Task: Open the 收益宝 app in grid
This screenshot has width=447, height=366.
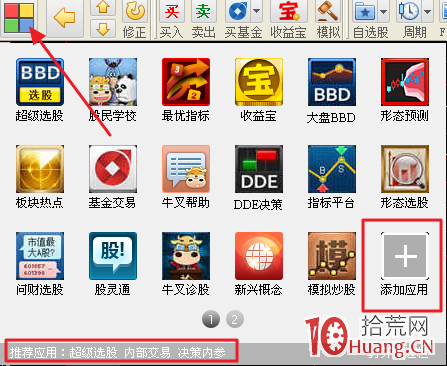Action: click(x=259, y=82)
